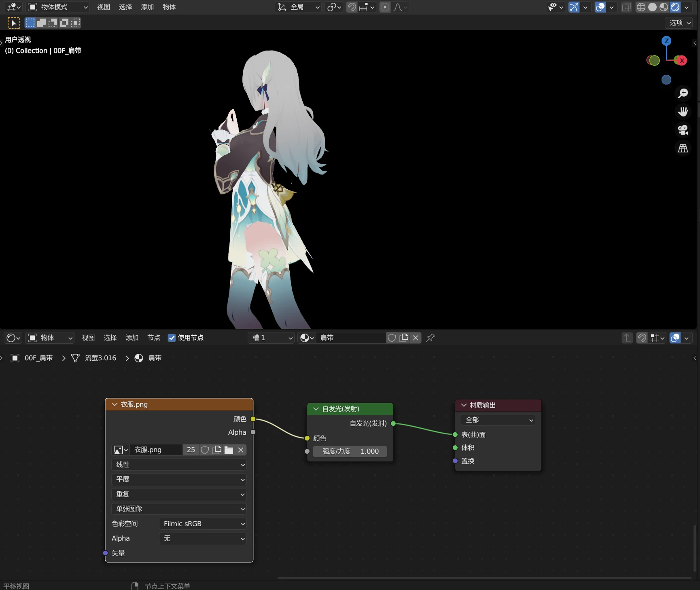Click the 强度/力度 value field
This screenshot has height=590, width=700.
pyautogui.click(x=350, y=451)
